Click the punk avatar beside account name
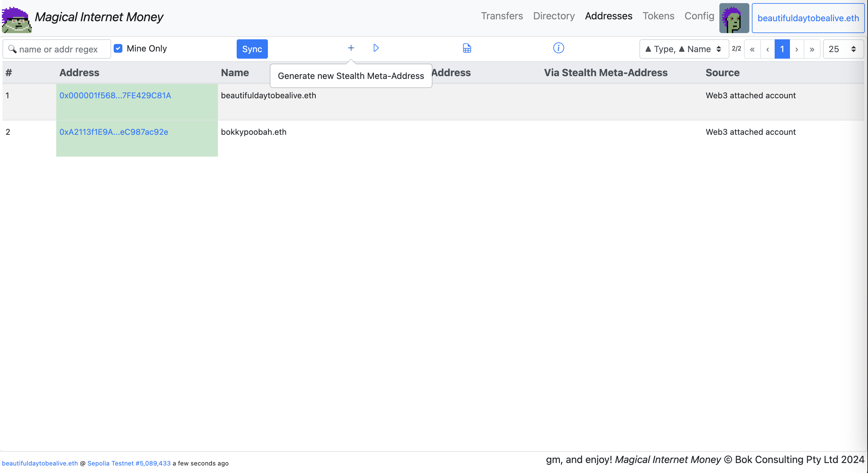The height and width of the screenshot is (473, 868). click(734, 18)
